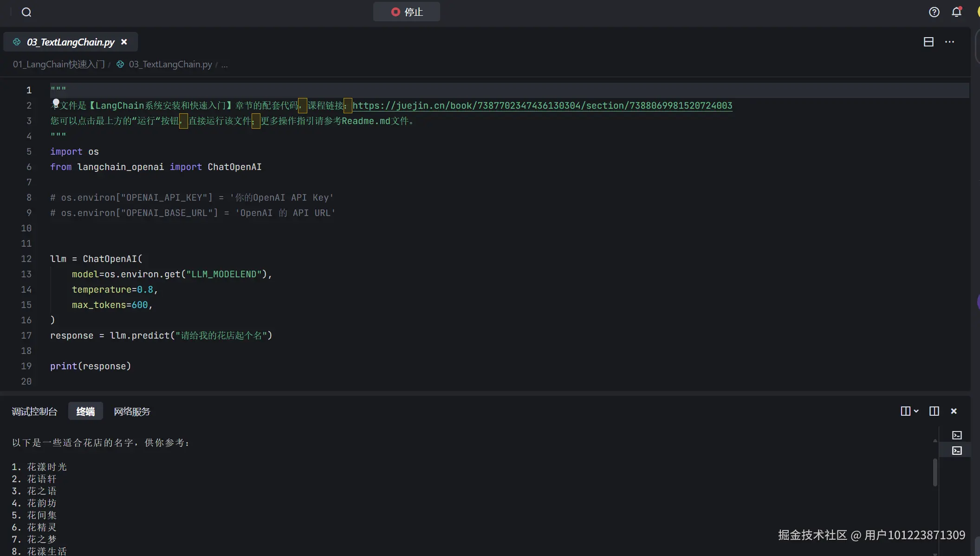
Task: Click the 01_LangChain快速入门 breadcrumb folder
Action: 58,64
